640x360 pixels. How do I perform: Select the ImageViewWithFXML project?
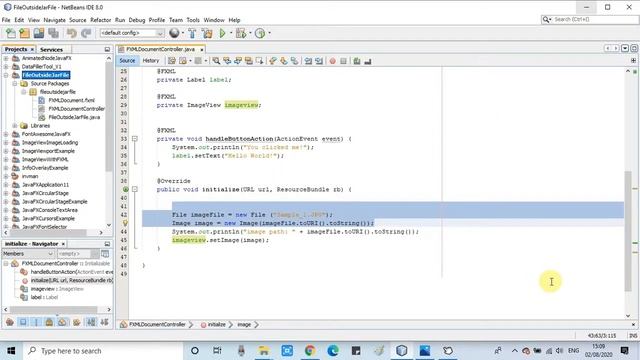pos(45,160)
